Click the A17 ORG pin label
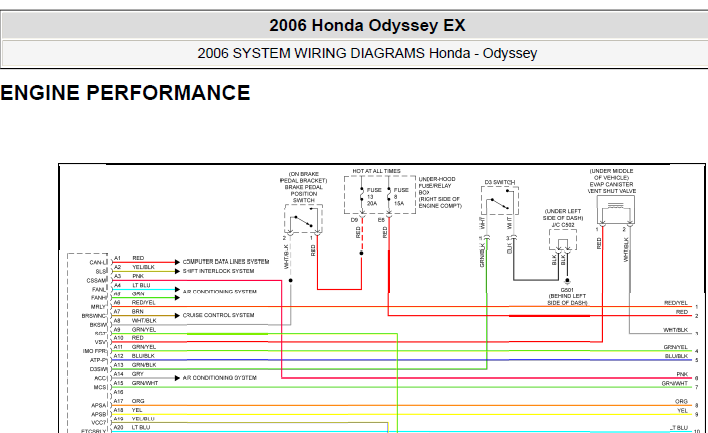 (129, 401)
